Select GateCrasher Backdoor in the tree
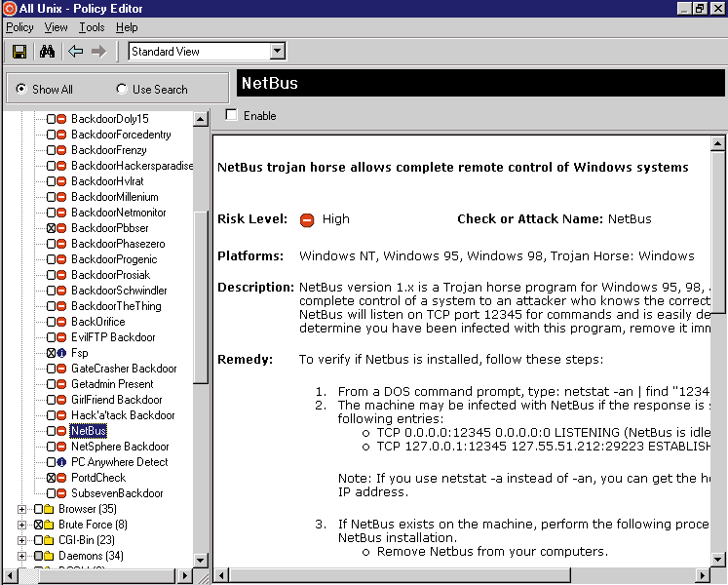This screenshot has height=585, width=728. 124,369
